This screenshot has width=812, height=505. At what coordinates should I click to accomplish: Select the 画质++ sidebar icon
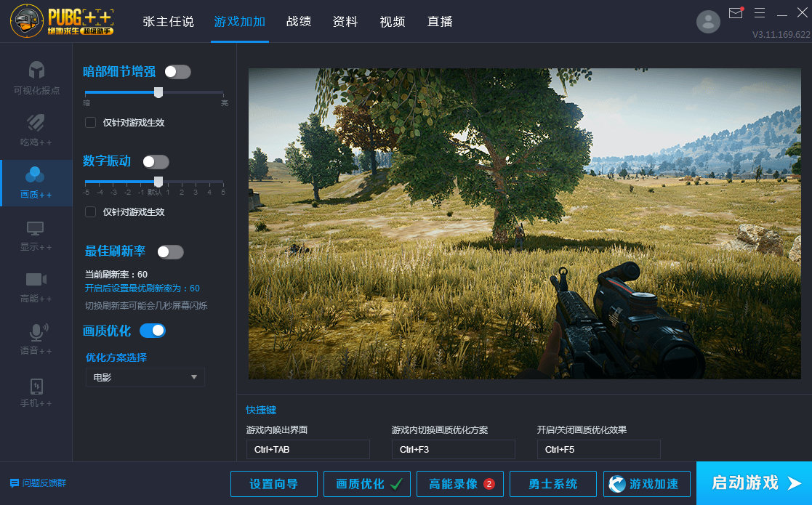(35, 175)
